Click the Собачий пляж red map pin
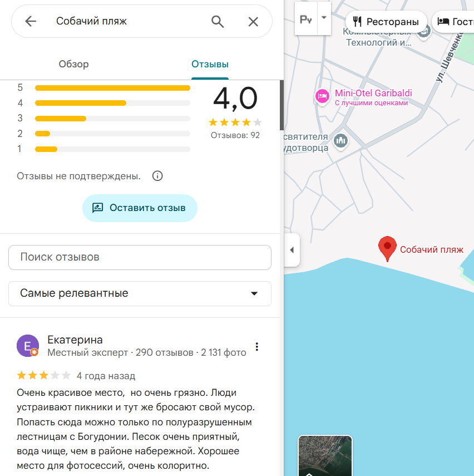This screenshot has width=474, height=476. (x=387, y=248)
